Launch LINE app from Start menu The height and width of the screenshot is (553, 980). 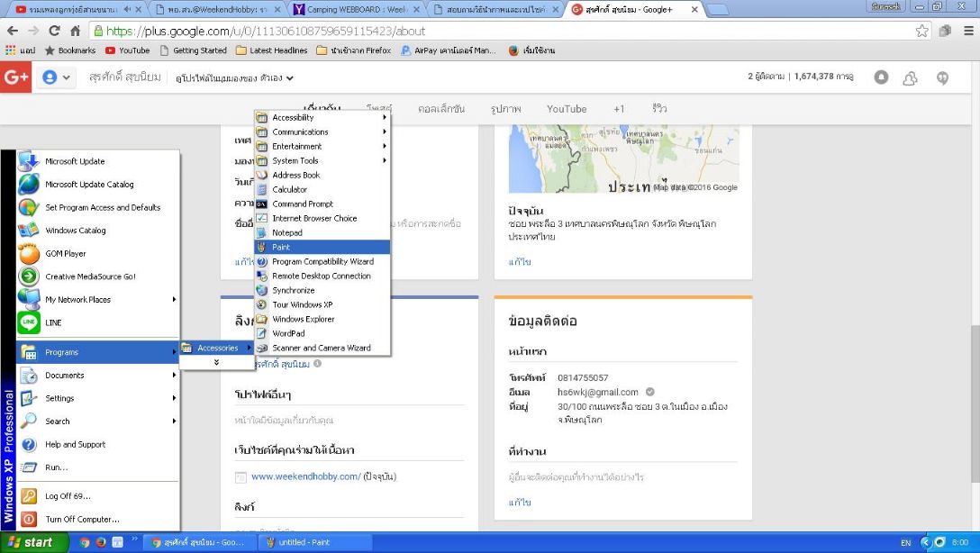[x=53, y=322]
